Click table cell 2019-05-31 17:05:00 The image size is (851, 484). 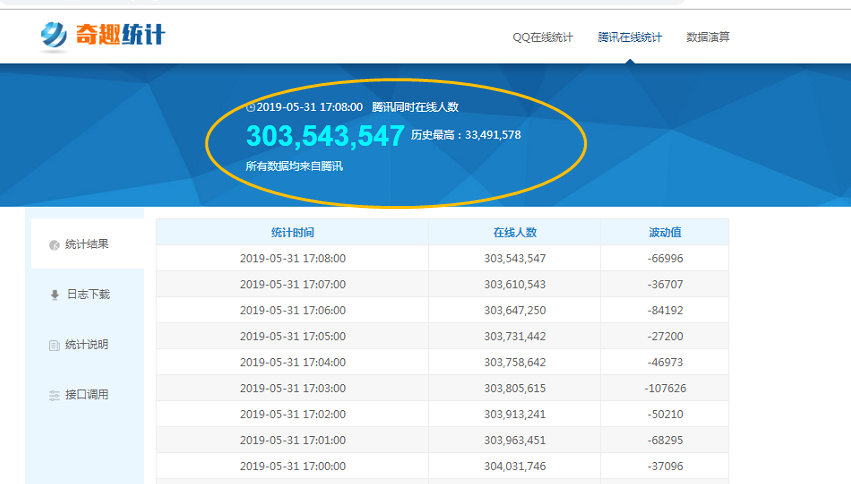(x=293, y=336)
